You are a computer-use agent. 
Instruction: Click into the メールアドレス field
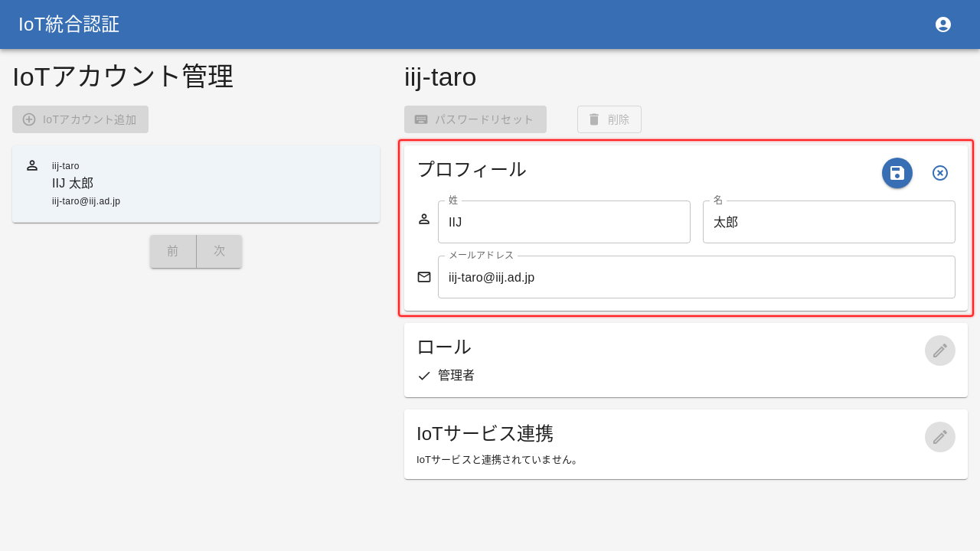(696, 277)
